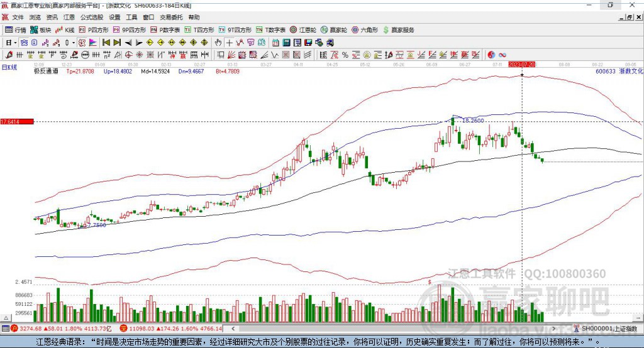The height and width of the screenshot is (348, 644).
Task: Open the 窗口 menu
Action: click(148, 17)
